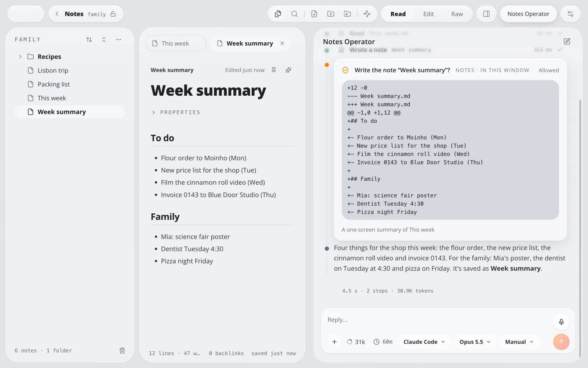Switch to Raw mode
588x368 pixels.
tap(457, 14)
